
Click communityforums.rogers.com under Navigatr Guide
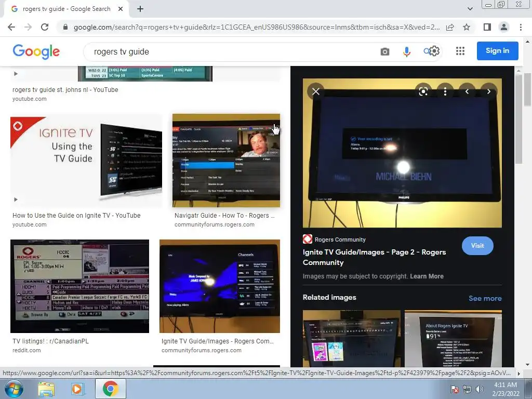coord(215,224)
